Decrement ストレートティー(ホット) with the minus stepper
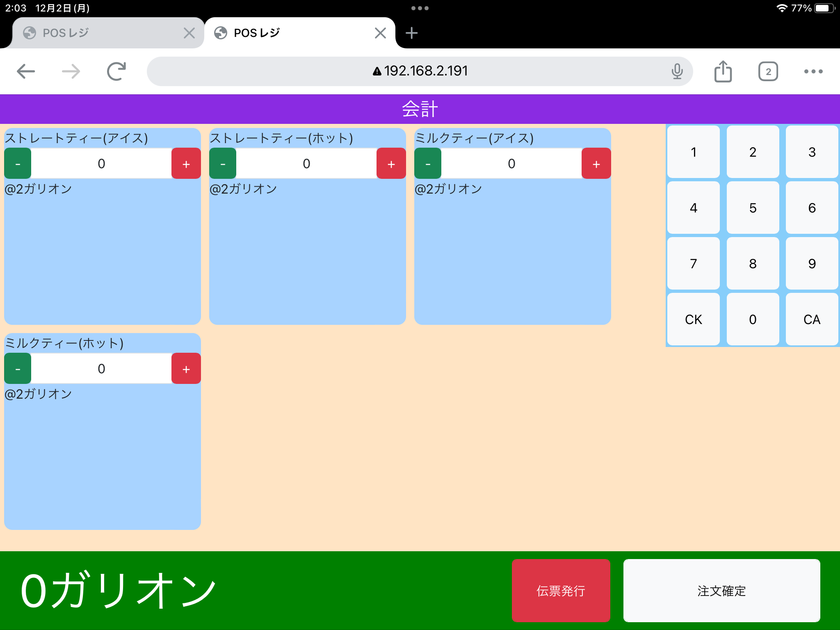The image size is (840, 630). tap(223, 163)
